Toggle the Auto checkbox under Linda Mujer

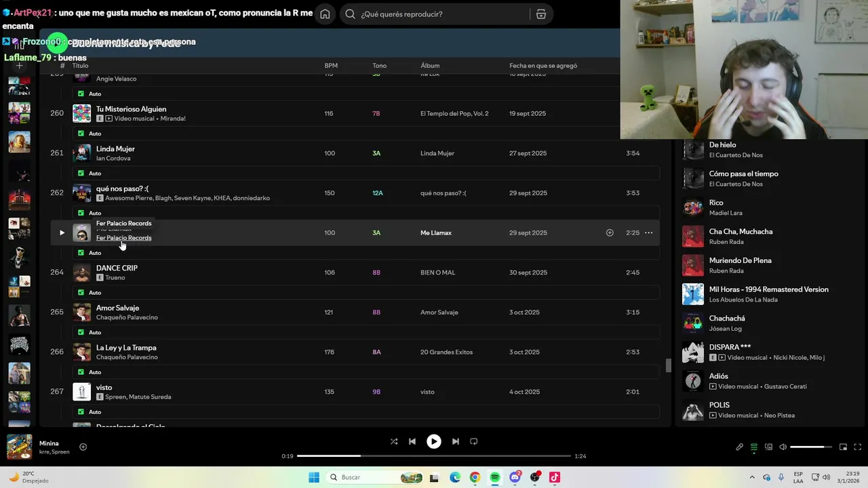(81, 174)
